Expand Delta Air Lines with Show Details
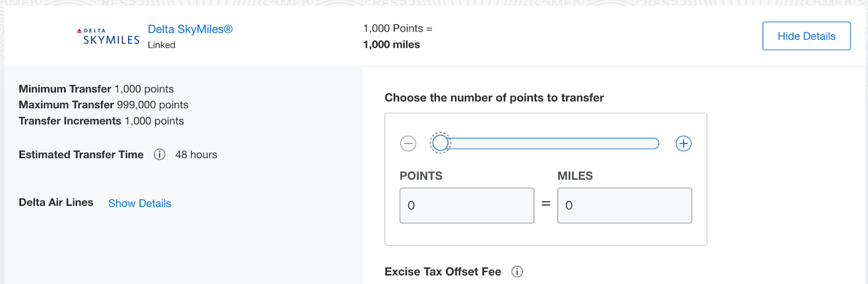The image size is (868, 284). click(x=140, y=203)
